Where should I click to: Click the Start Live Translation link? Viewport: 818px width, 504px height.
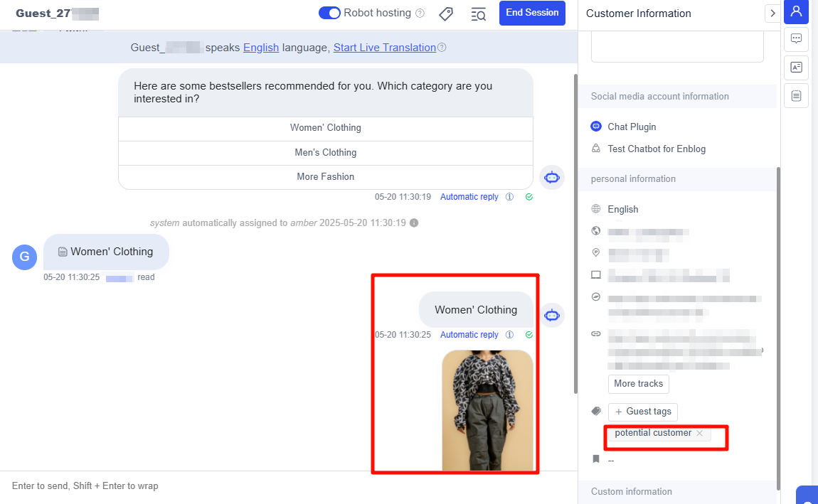point(384,48)
